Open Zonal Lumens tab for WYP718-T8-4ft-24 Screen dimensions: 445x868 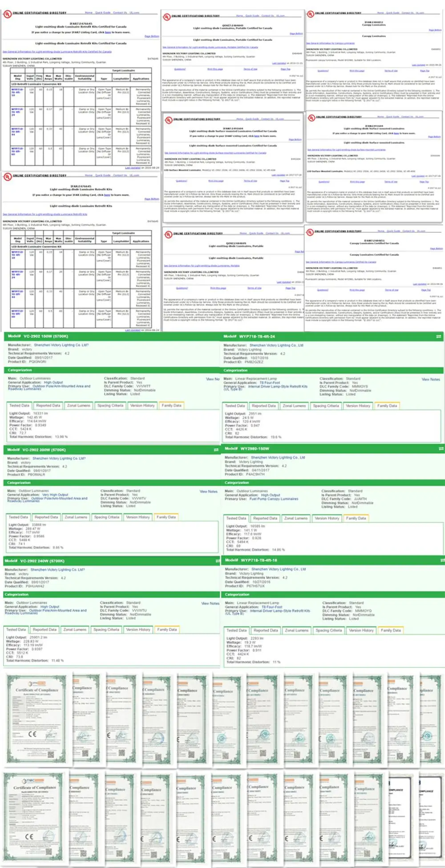(294, 406)
